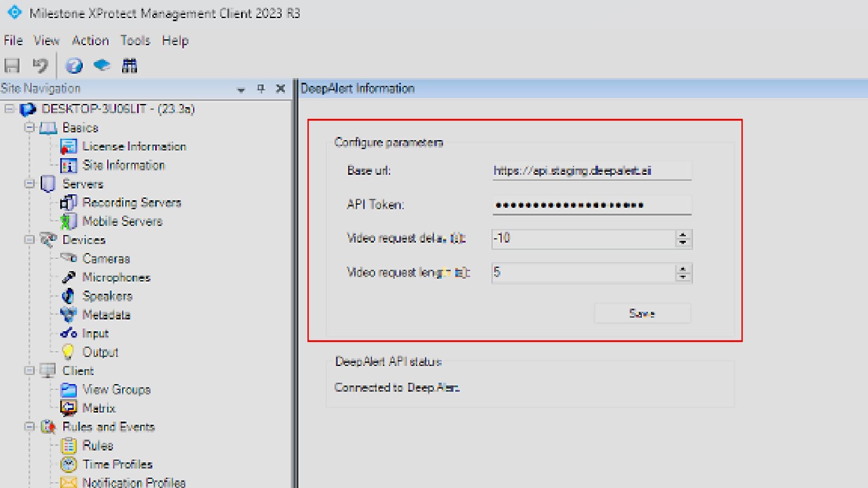Viewport: 868px width, 488px height.
Task: Open the Help menu
Action: point(175,41)
